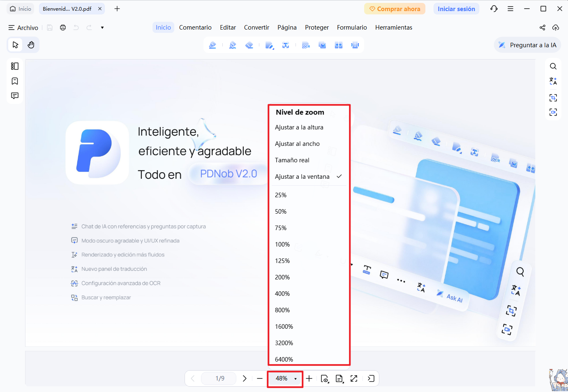Click the share icon
This screenshot has height=392, width=568.
543,28
